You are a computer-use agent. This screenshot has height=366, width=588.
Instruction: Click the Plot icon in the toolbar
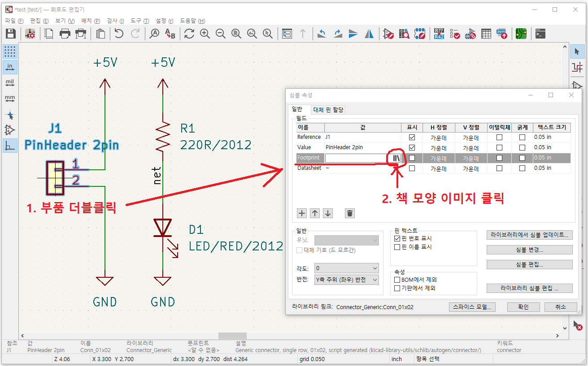[81, 34]
